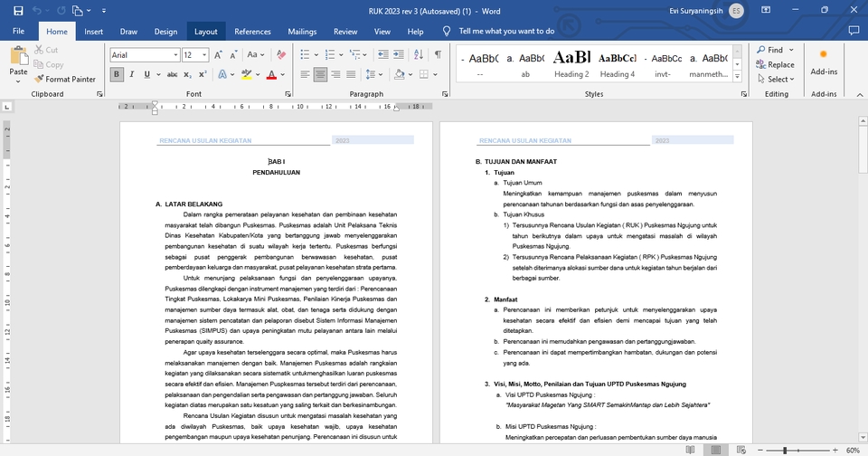Switch to the Review tab
The height and width of the screenshot is (456, 868).
345,31
